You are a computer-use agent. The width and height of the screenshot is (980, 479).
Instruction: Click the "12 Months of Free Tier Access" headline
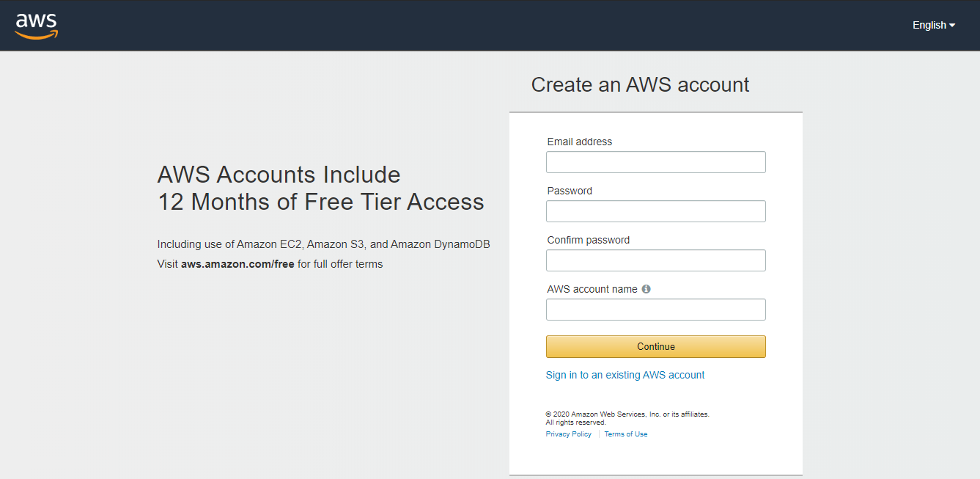320,202
